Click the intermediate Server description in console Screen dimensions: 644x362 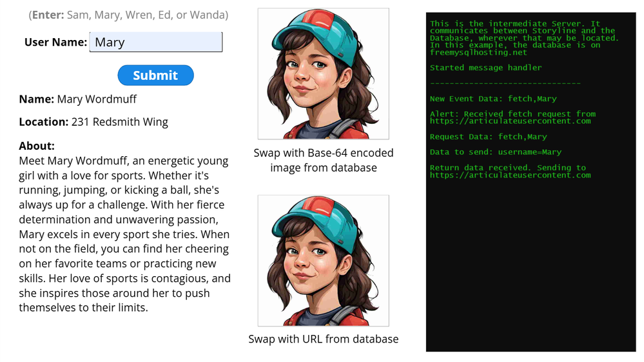523,38
